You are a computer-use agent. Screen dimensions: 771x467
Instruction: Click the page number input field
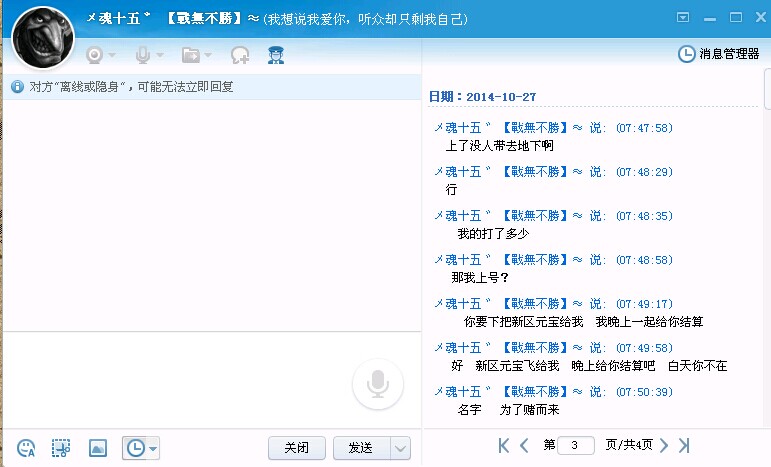click(576, 445)
